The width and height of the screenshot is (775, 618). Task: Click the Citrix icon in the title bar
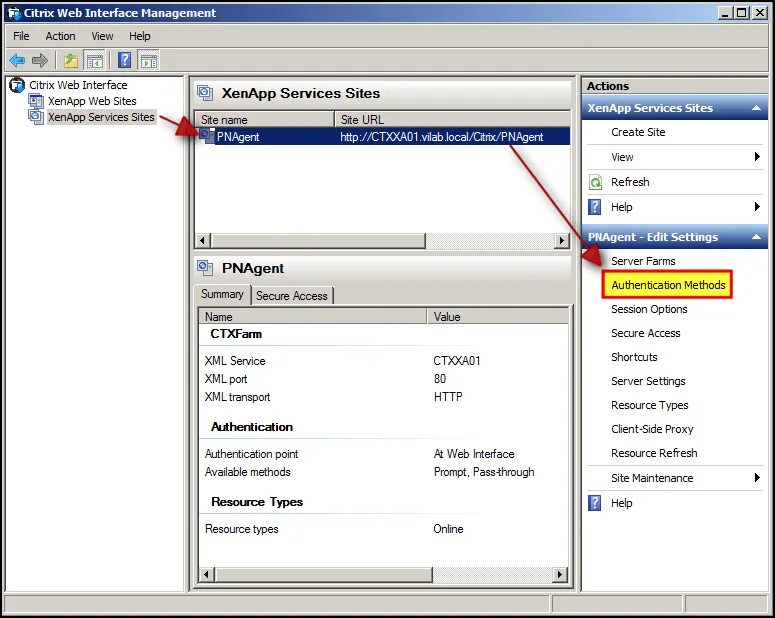point(14,13)
